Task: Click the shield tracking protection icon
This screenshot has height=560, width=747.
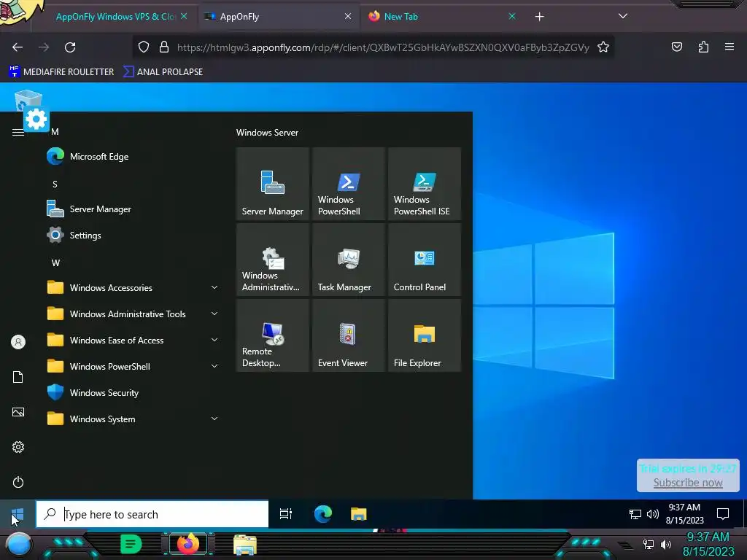Action: point(144,47)
